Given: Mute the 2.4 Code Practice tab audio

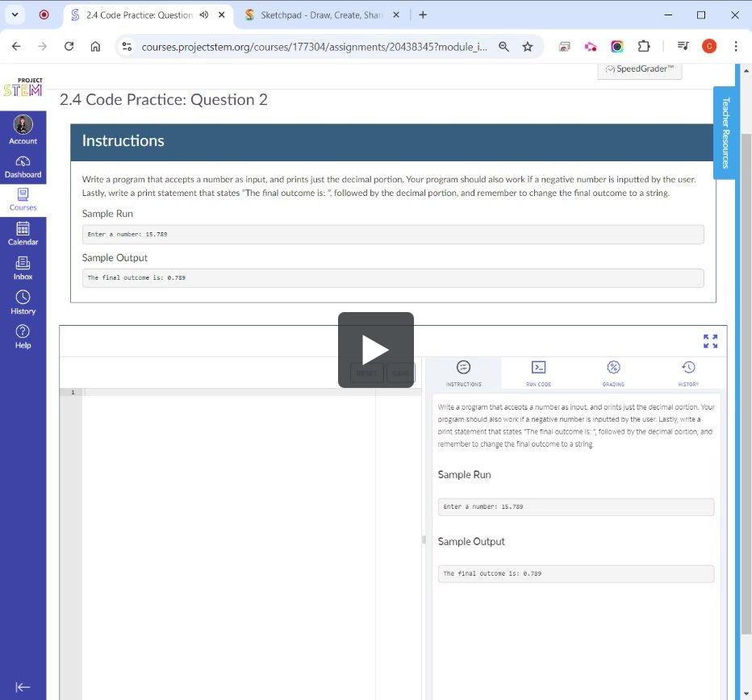Looking at the screenshot, I should coord(204,15).
